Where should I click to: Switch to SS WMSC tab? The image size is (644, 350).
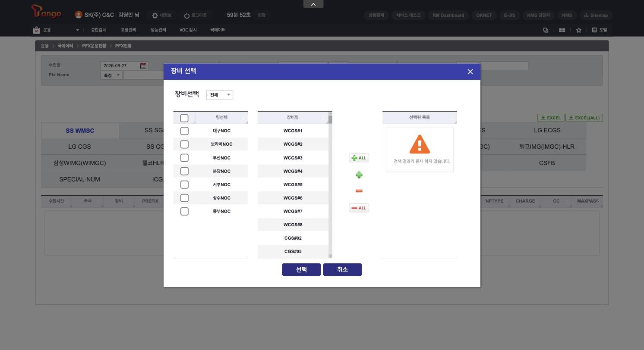pos(80,131)
